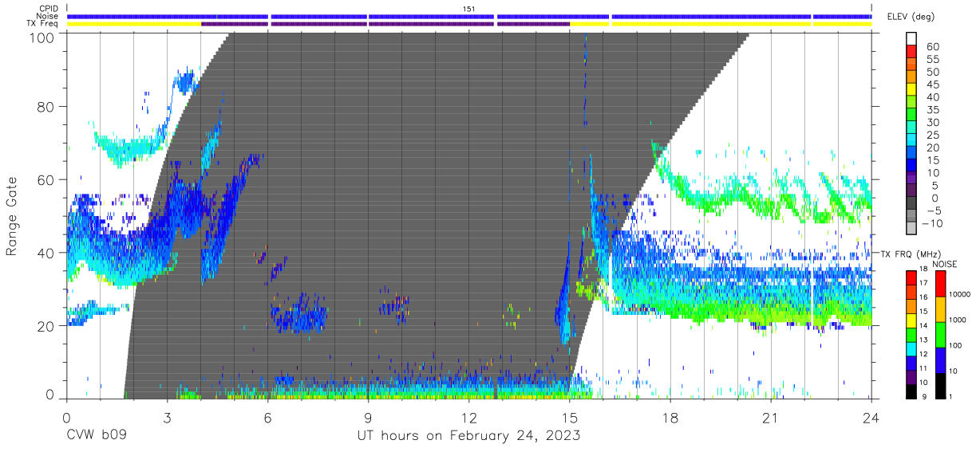Click the x-axis tick label '21'
The image size is (980, 452).
point(770,417)
